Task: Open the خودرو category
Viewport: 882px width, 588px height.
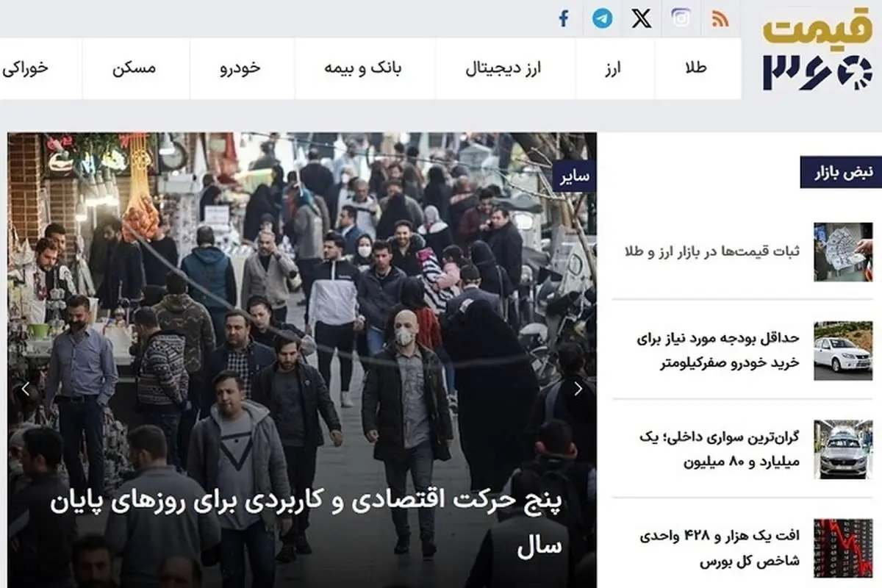Action: 240,68
